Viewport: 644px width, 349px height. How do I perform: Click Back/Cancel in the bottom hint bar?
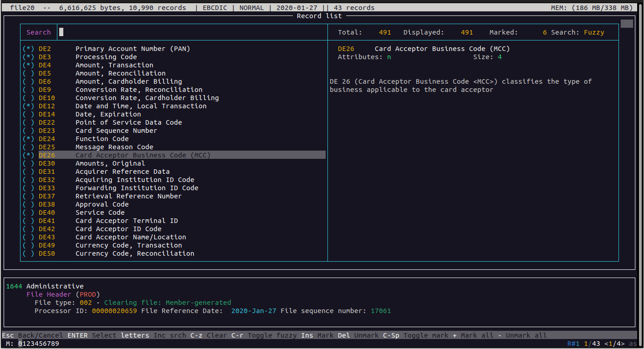coord(41,335)
